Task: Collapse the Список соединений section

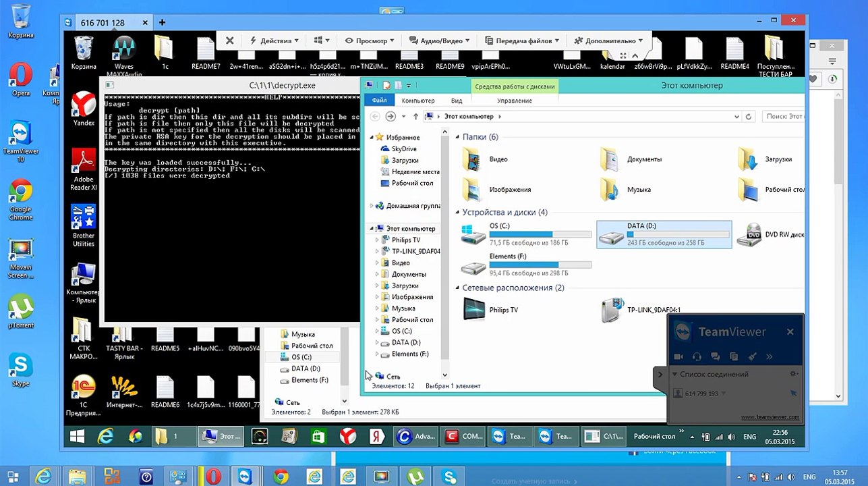Action: coord(674,374)
